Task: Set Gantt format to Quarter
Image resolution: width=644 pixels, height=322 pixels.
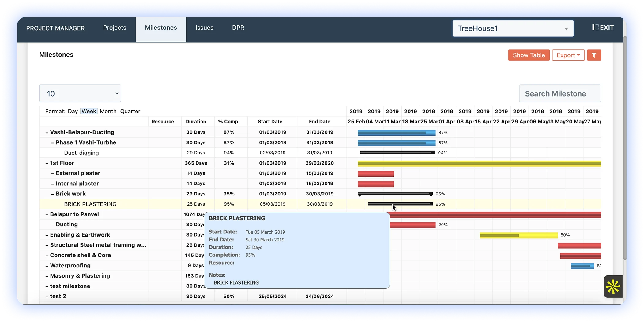Action: [130, 111]
